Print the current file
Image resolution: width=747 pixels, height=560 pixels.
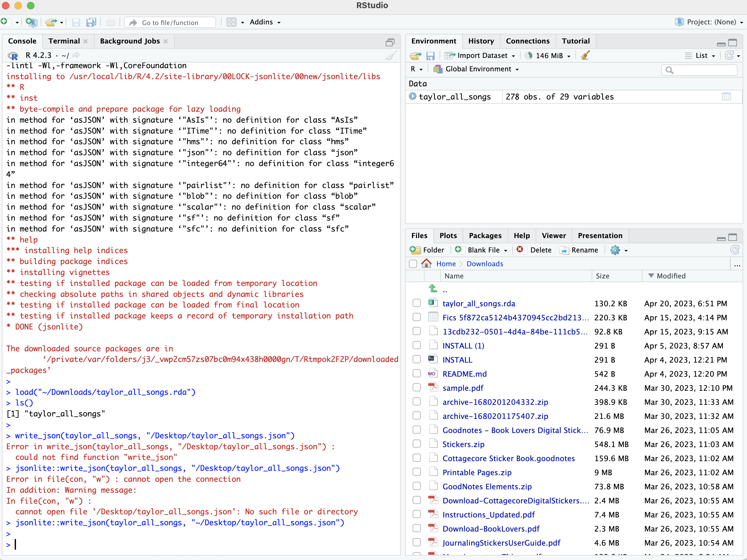click(111, 22)
